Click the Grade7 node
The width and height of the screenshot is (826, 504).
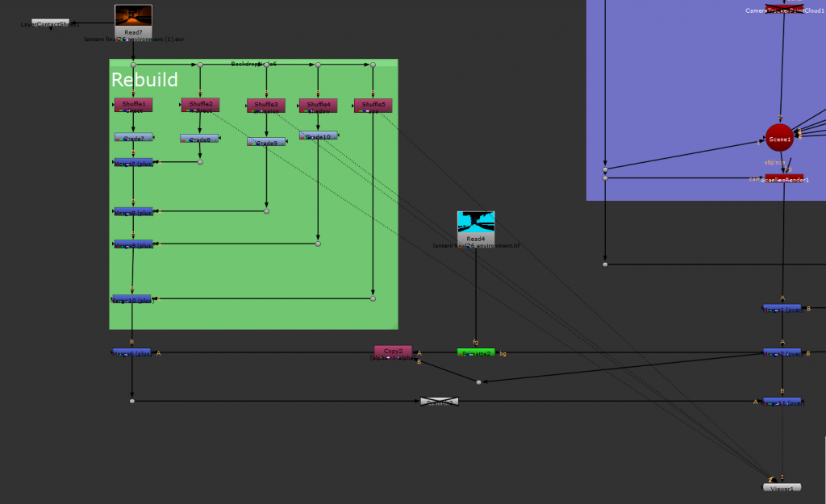[x=133, y=137]
